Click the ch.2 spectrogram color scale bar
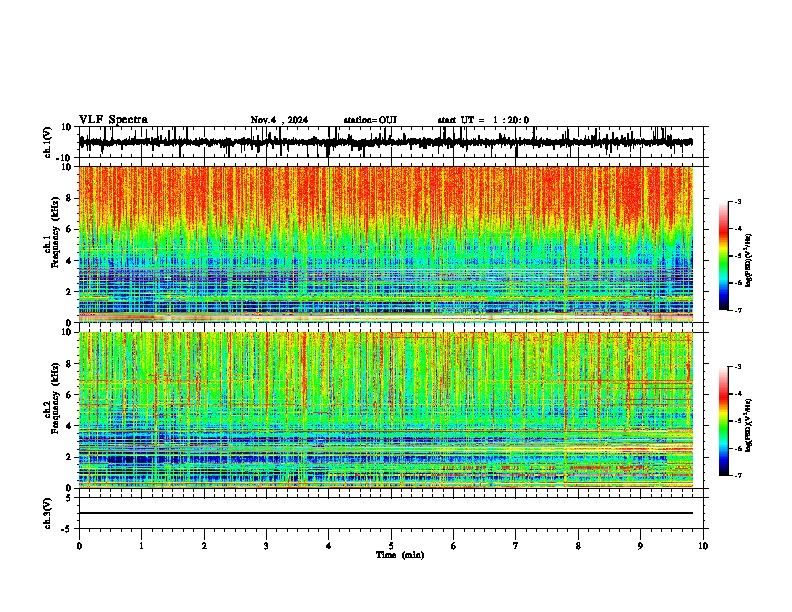 724,421
